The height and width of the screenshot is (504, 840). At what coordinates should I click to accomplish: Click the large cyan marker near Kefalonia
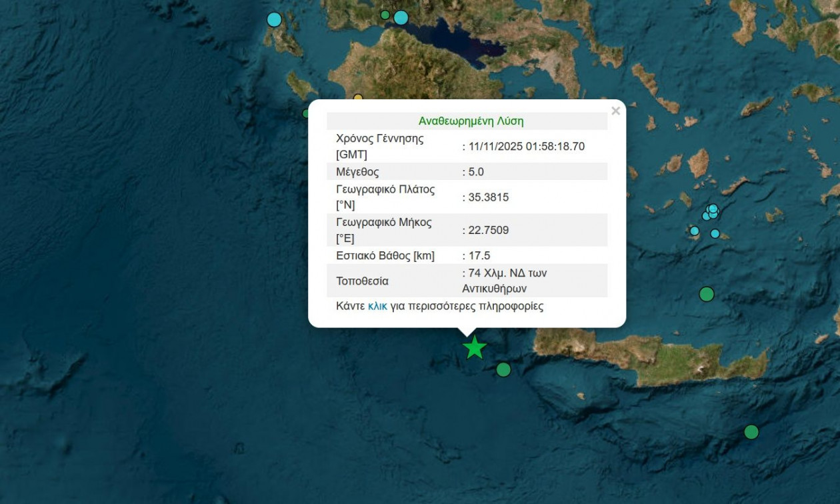[x=274, y=19]
